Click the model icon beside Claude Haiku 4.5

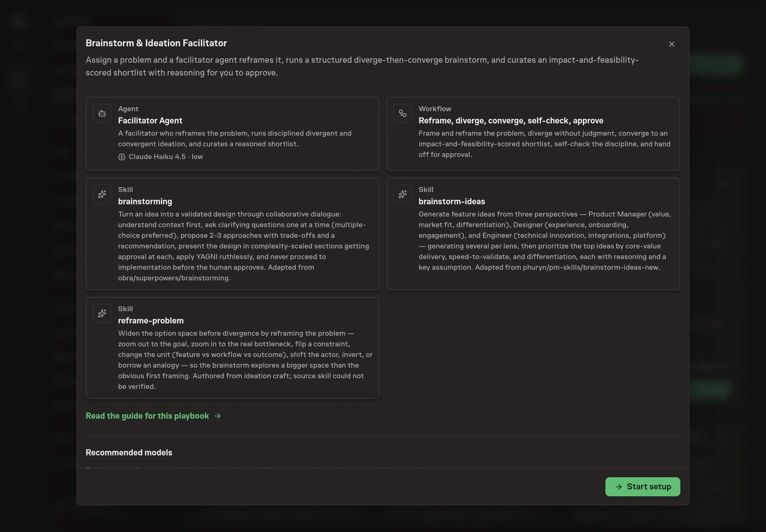[x=122, y=157]
